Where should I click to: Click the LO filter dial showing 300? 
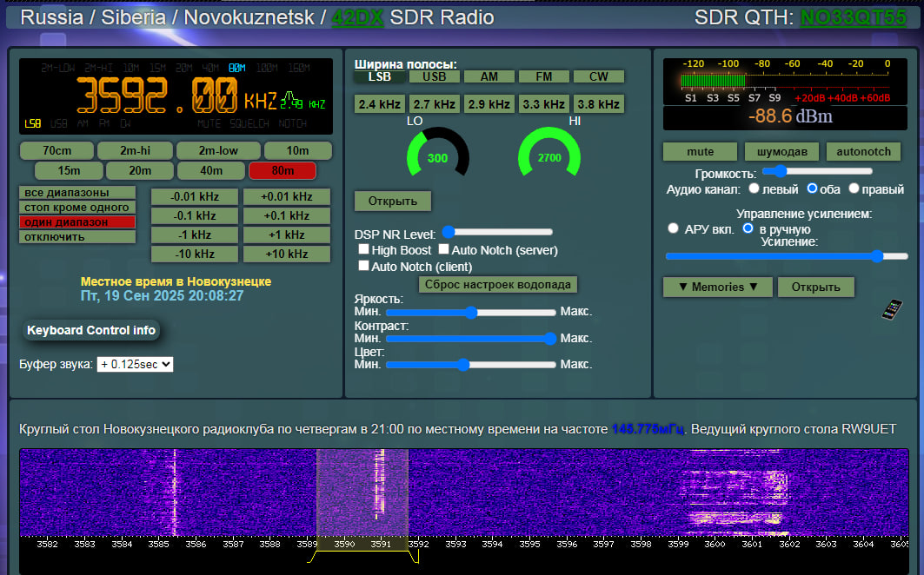click(438, 156)
